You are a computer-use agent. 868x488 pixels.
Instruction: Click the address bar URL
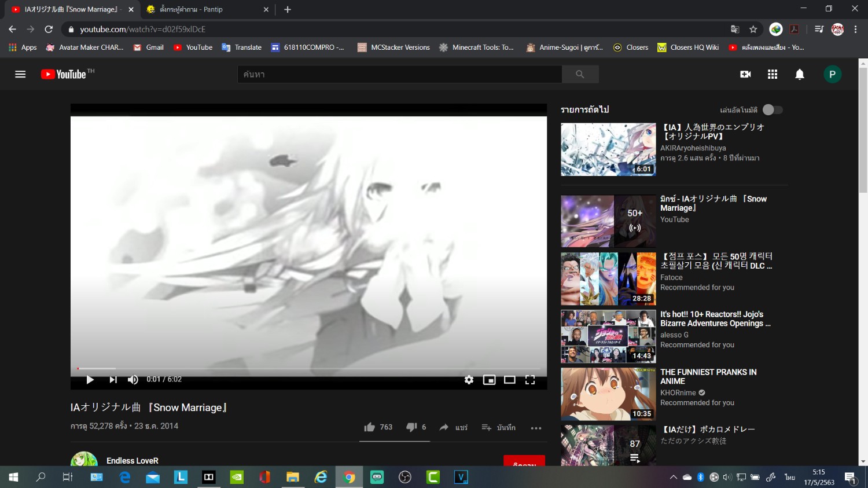click(x=142, y=29)
